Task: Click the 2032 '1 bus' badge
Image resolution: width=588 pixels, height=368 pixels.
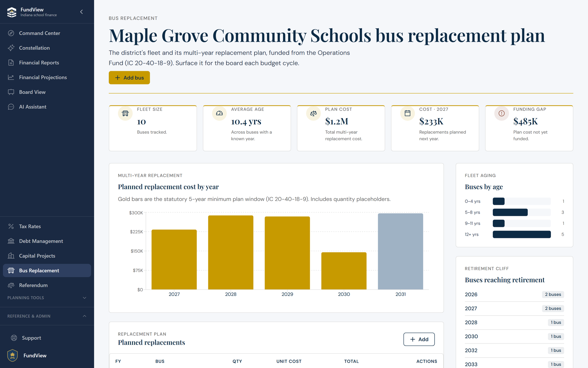Action: point(556,351)
